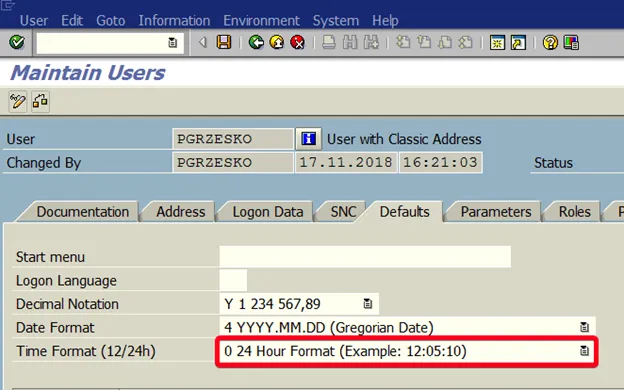Image resolution: width=624 pixels, height=390 pixels.
Task: Click the Logon Language input field
Action: point(233,280)
